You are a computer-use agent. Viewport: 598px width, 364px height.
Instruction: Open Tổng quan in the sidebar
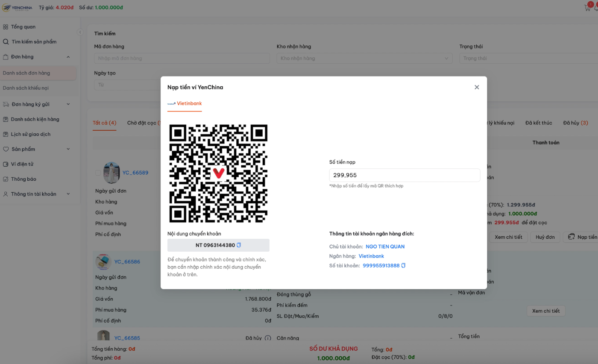[23, 27]
